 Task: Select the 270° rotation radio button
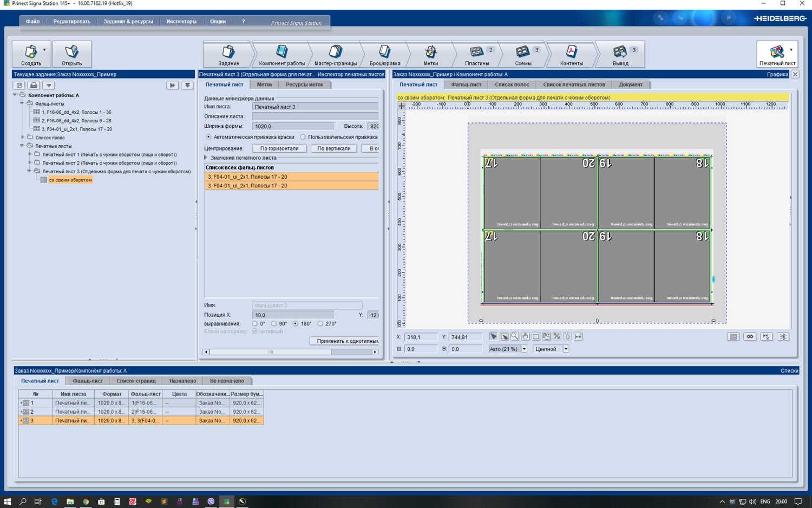coord(320,324)
